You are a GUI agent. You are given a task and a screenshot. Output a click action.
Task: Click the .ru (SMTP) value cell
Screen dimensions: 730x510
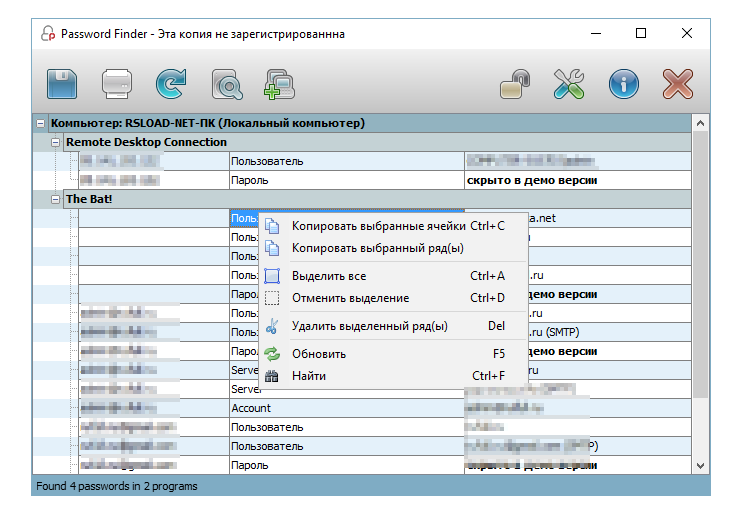[554, 332]
